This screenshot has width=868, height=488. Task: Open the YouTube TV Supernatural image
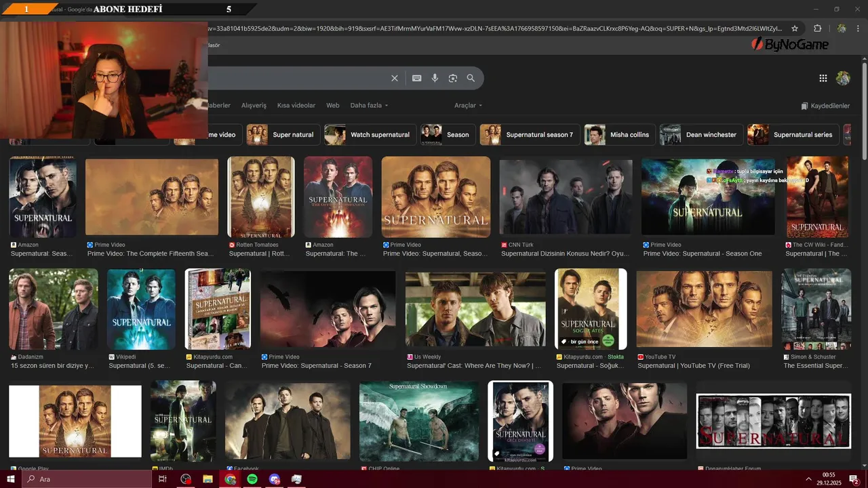coord(704,309)
